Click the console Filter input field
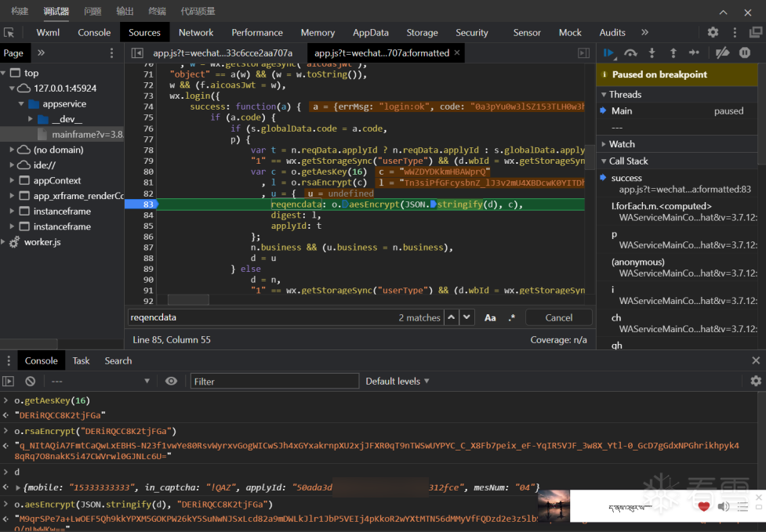This screenshot has height=532, width=766. tap(274, 381)
